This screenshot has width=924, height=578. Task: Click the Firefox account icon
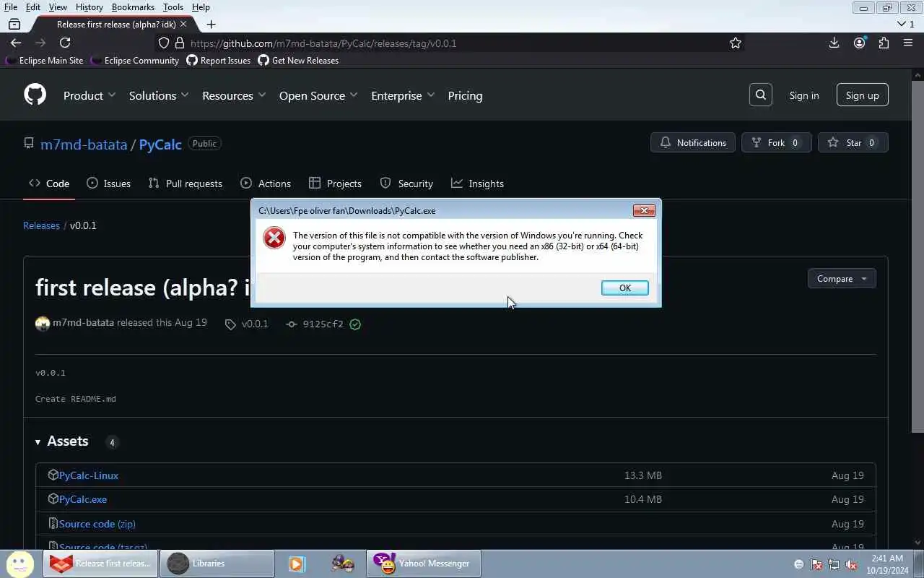[x=859, y=43]
